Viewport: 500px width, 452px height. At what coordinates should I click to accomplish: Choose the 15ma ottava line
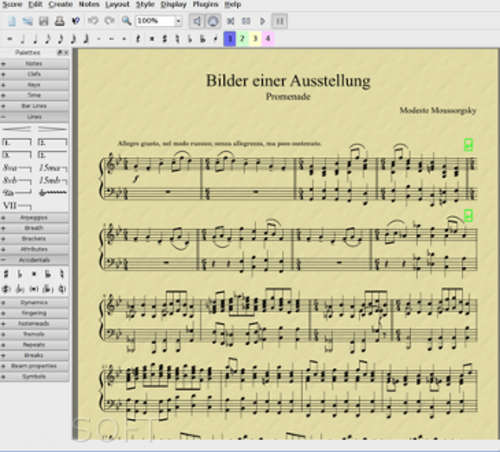[53, 168]
